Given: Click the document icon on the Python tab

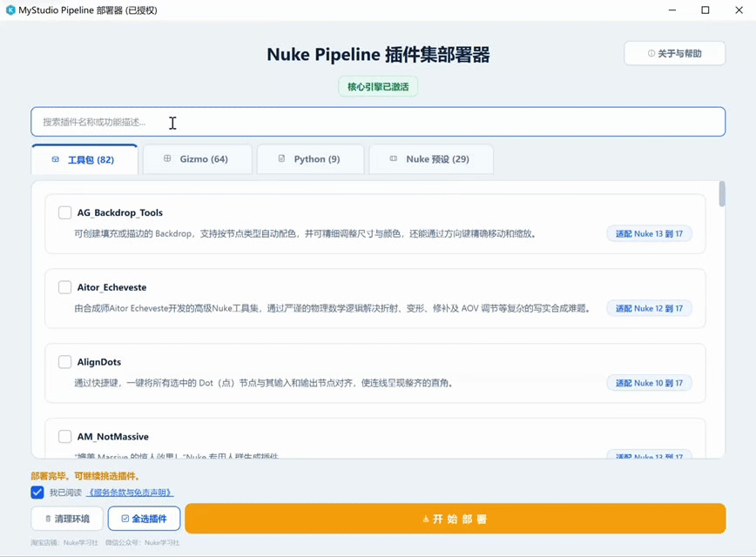Looking at the screenshot, I should [x=281, y=158].
